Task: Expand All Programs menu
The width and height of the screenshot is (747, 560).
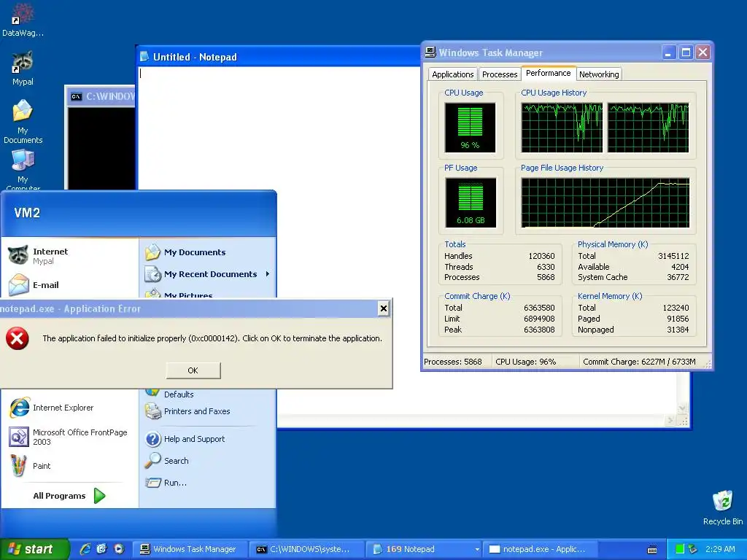Action: [x=69, y=496]
